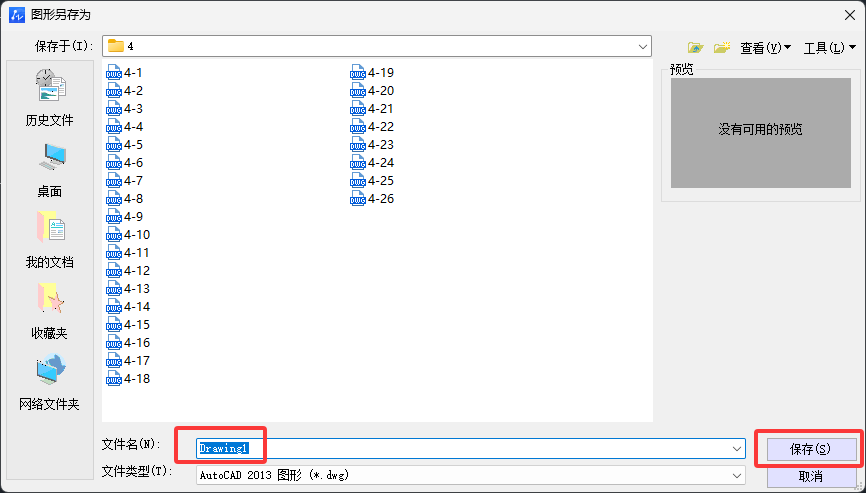Select file name 4-16

point(137,343)
